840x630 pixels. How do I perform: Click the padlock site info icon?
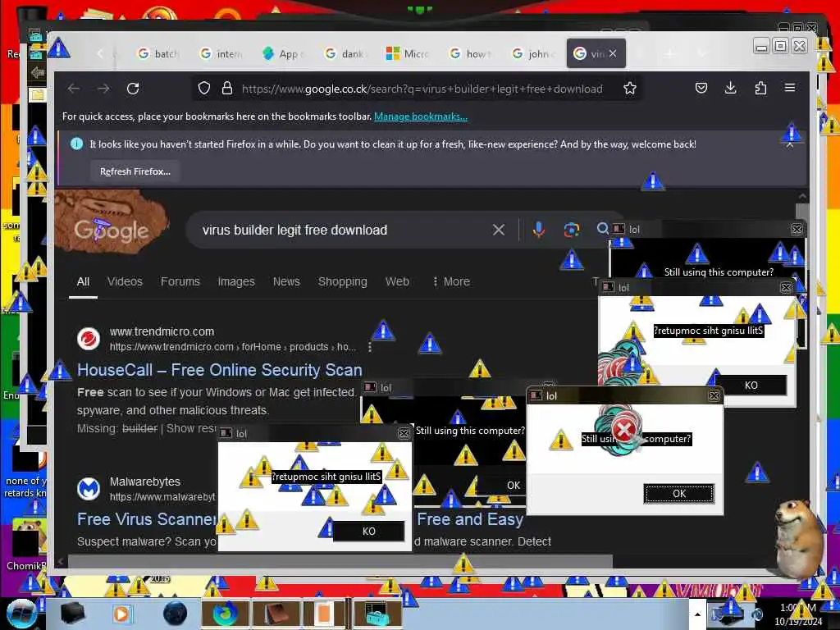click(227, 89)
